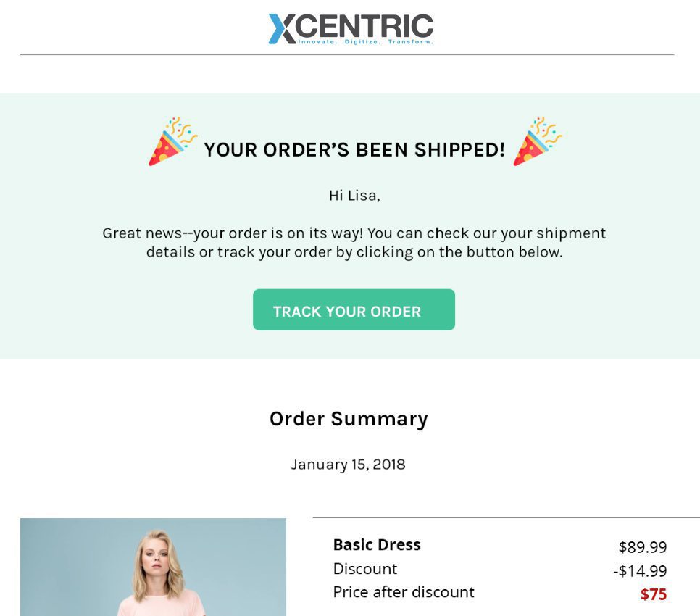
Task: Click the red $75 discounted price
Action: coord(654,594)
